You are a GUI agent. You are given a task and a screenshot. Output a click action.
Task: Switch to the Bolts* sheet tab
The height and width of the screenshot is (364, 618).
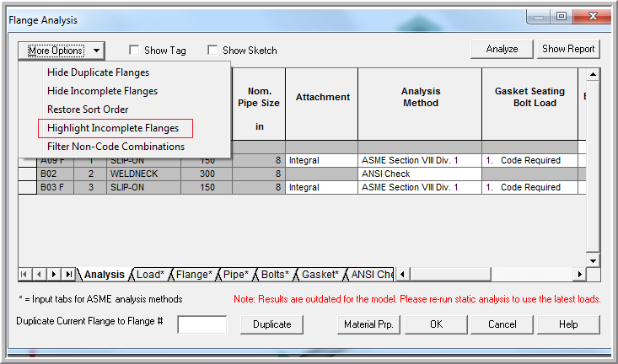[275, 275]
